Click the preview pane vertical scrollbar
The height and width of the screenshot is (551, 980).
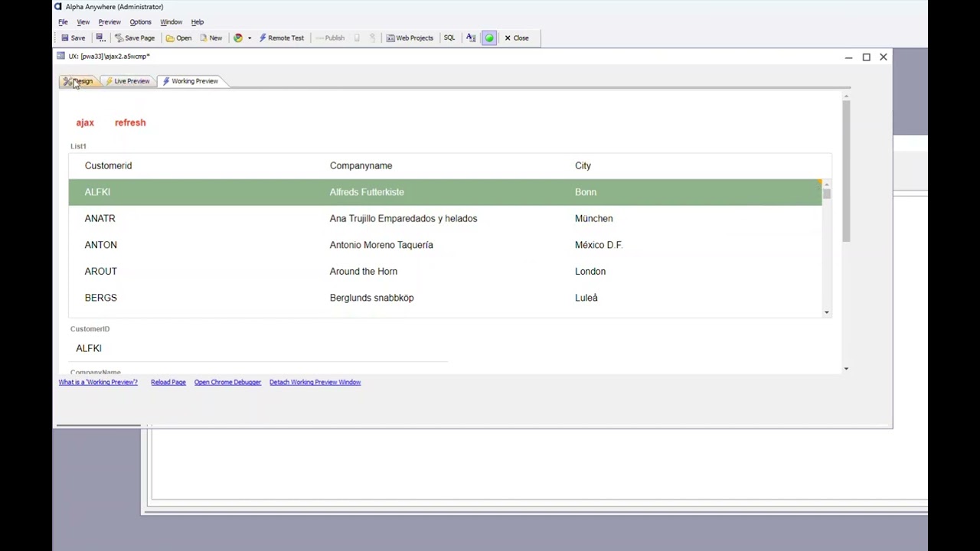click(846, 171)
